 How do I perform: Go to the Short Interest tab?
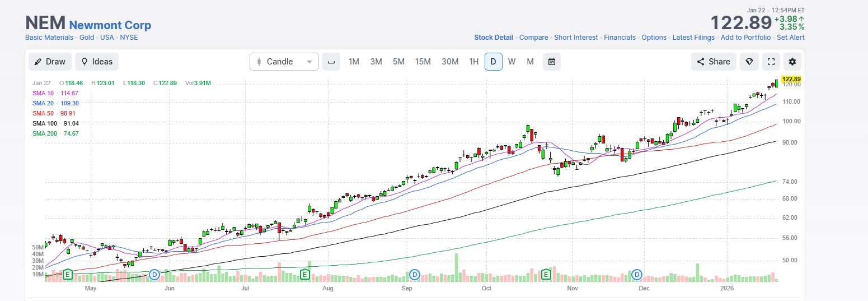point(576,38)
